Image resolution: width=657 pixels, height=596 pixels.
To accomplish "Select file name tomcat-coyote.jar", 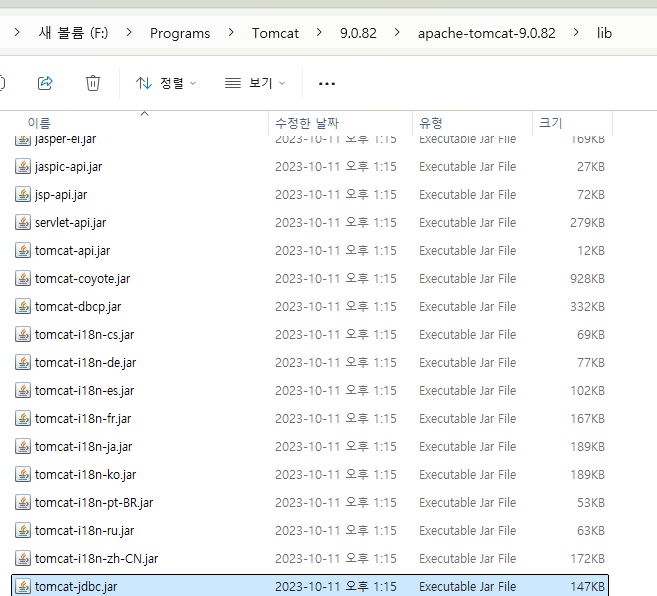I will 83,279.
